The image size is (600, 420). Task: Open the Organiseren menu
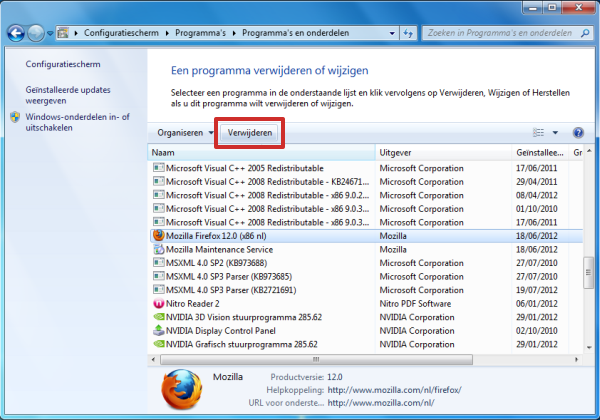[x=185, y=133]
